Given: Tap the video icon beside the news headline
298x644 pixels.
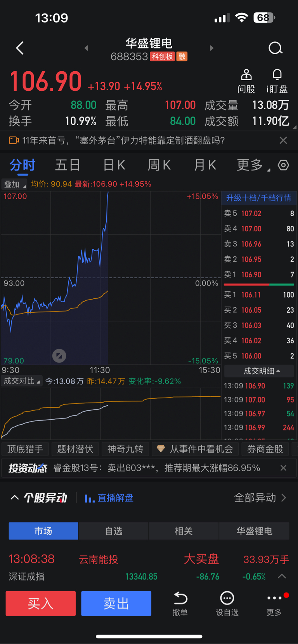Looking at the screenshot, I should pyautogui.click(x=14, y=140).
